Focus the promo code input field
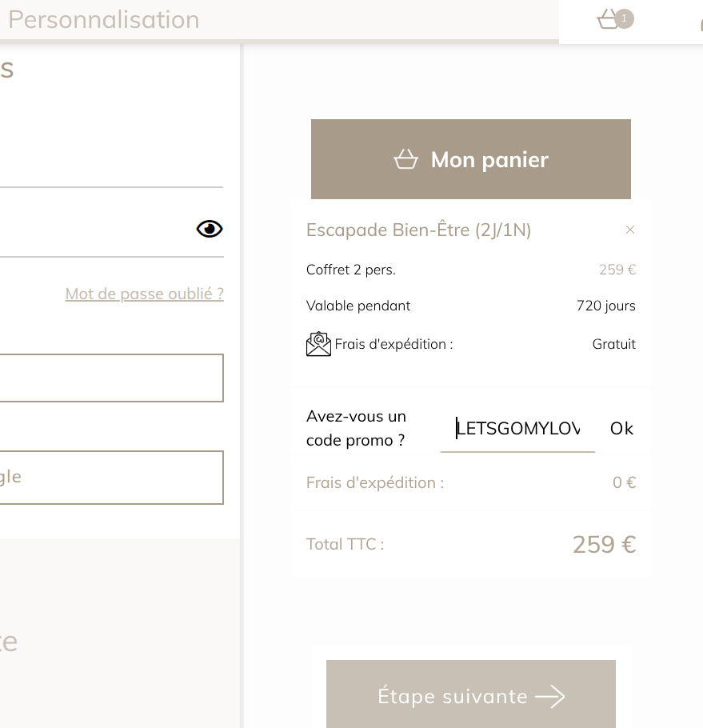 pos(517,429)
